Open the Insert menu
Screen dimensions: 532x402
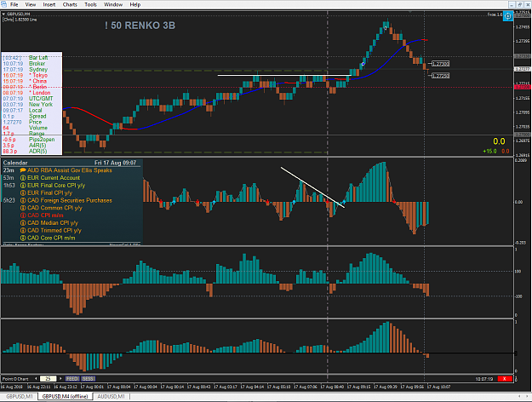pyautogui.click(x=49, y=4)
